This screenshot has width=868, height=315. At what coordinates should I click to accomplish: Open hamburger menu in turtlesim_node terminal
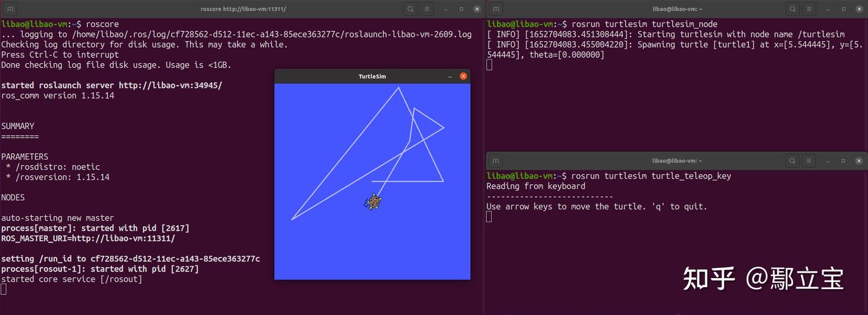(809, 9)
